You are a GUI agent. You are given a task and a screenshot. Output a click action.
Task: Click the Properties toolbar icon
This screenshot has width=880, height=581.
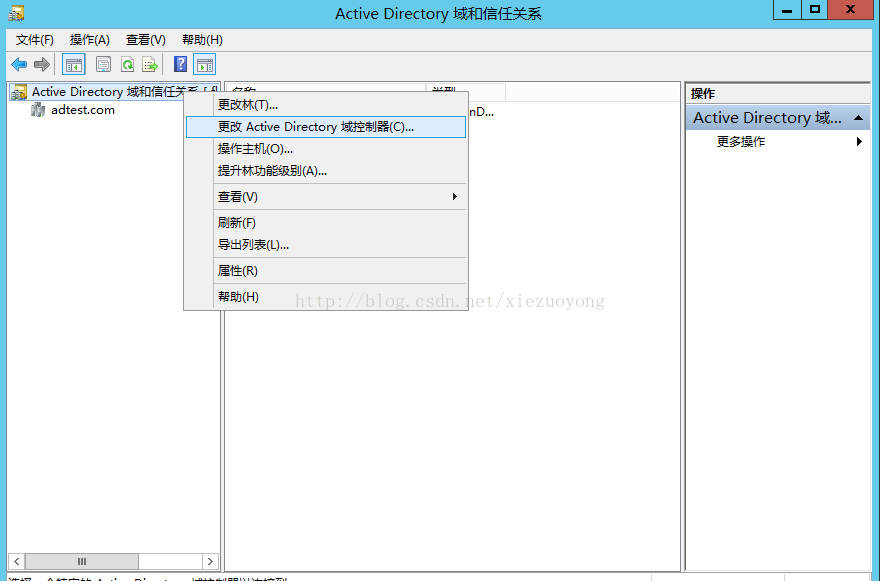(x=103, y=65)
